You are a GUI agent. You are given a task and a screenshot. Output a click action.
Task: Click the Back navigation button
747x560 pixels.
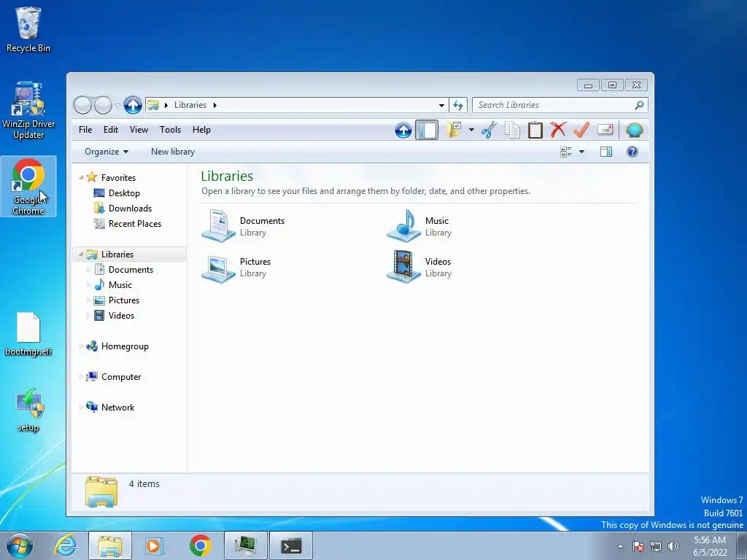coord(82,105)
